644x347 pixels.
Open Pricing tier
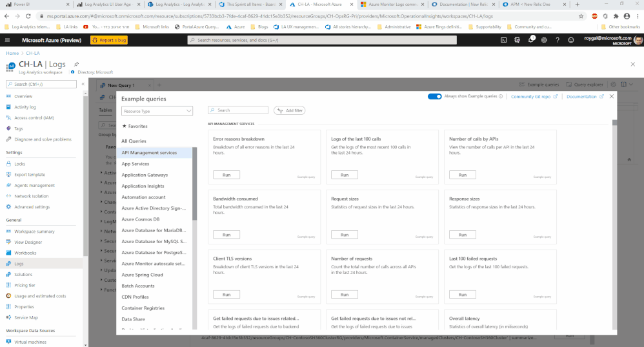click(25, 285)
